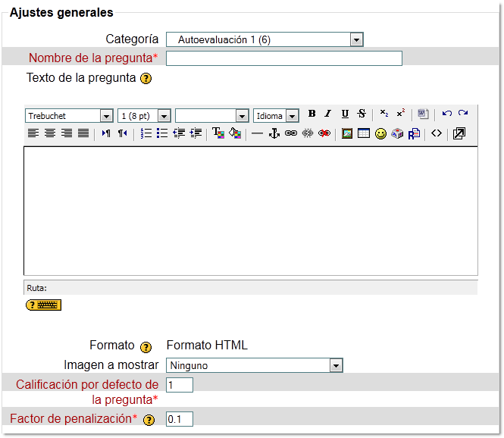
Task: Undo the last editor action
Action: [x=446, y=114]
